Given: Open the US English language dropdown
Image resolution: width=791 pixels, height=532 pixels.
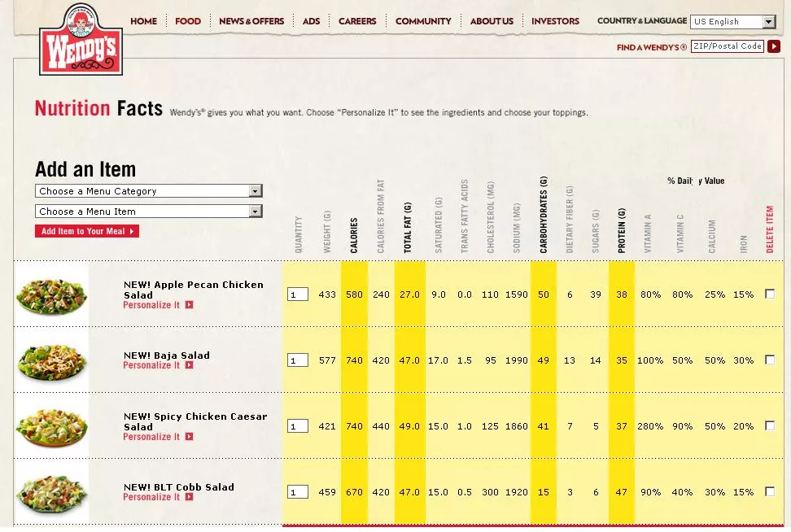Looking at the screenshot, I should 732,22.
